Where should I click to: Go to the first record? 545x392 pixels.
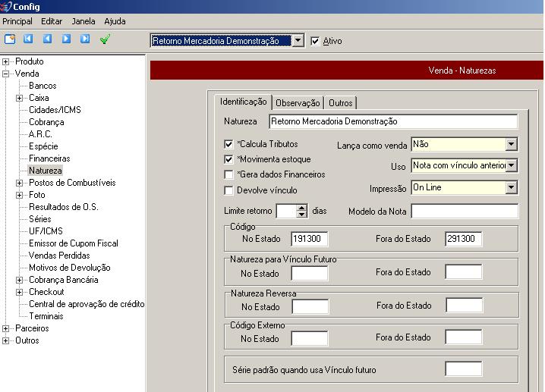[x=29, y=39]
